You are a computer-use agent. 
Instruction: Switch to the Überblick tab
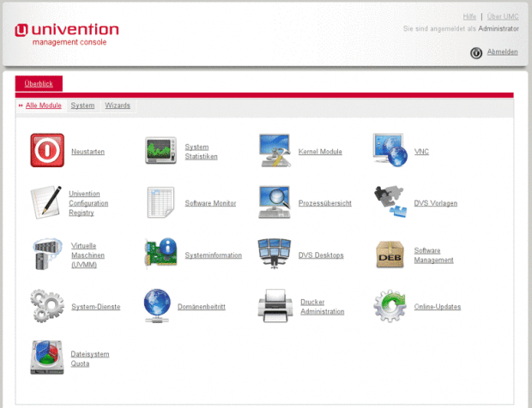(x=39, y=83)
